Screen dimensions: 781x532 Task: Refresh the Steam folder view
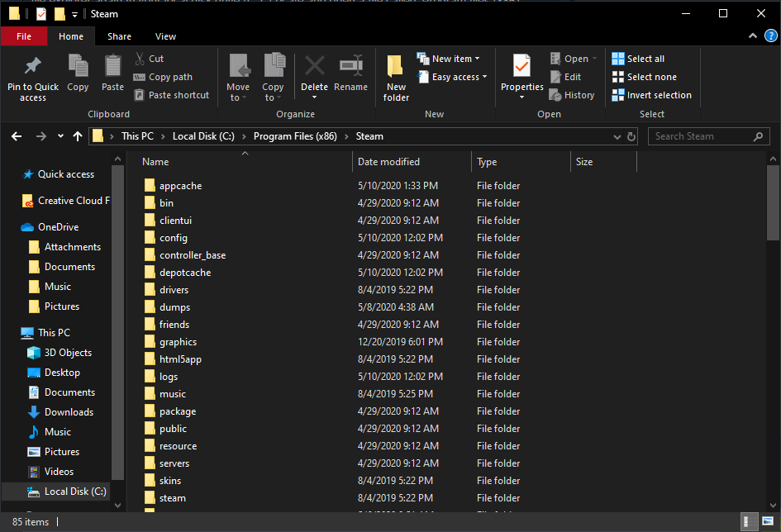coord(631,136)
